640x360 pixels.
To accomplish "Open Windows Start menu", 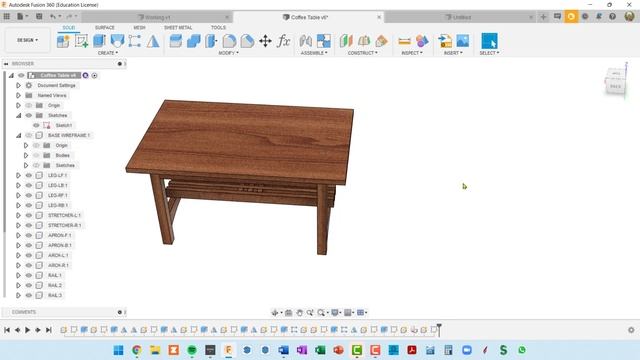I will pos(118,350).
